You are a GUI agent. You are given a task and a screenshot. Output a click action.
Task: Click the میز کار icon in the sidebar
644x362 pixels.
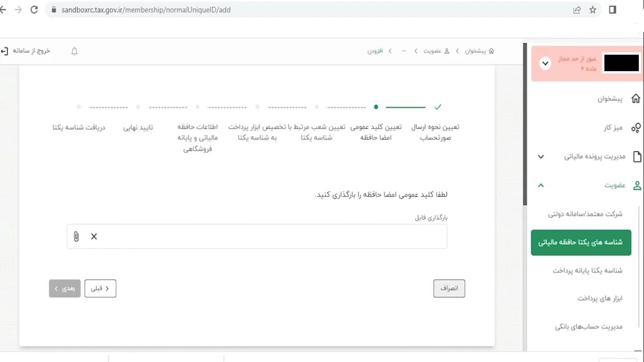(636, 127)
